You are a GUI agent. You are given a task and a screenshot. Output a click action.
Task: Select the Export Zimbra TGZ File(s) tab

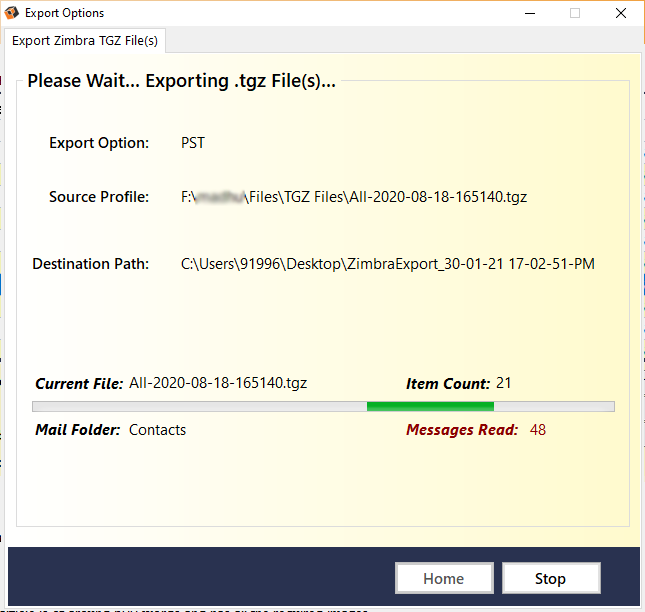pyautogui.click(x=85, y=41)
